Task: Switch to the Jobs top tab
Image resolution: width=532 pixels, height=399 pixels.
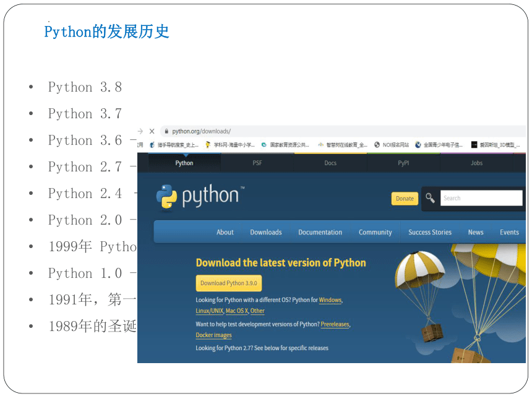Action: tap(477, 163)
